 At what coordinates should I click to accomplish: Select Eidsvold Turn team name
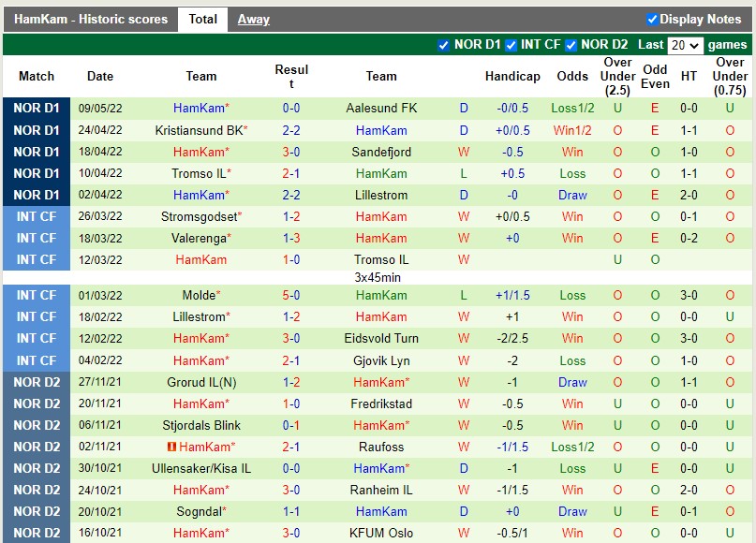(x=381, y=338)
